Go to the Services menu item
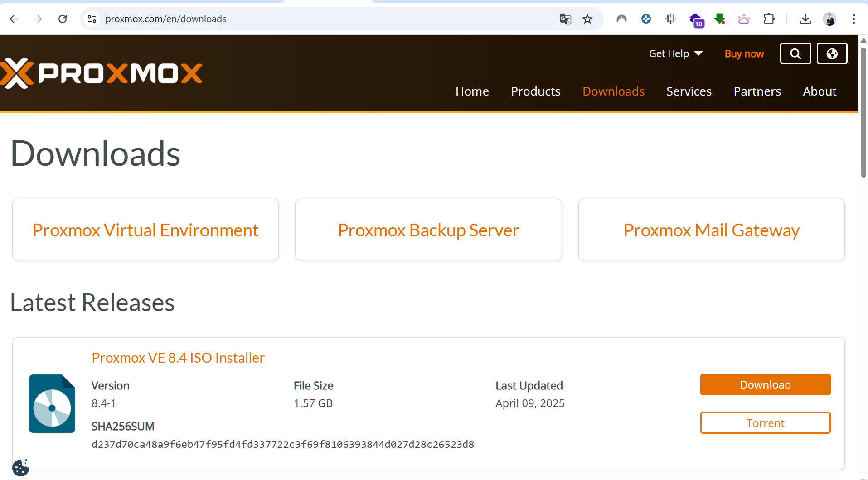 tap(689, 91)
